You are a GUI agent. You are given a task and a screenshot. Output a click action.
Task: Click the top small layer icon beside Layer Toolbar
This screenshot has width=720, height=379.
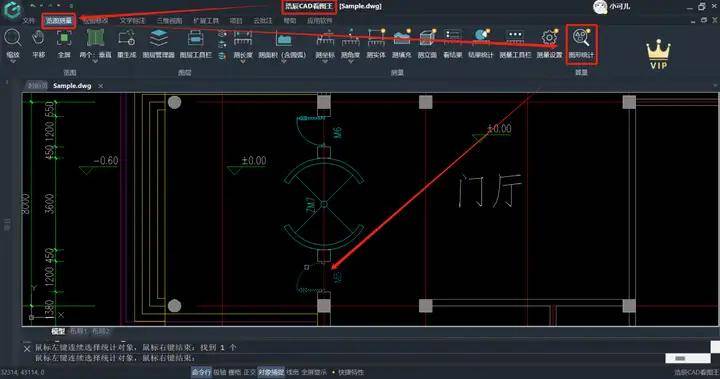[x=222, y=34]
